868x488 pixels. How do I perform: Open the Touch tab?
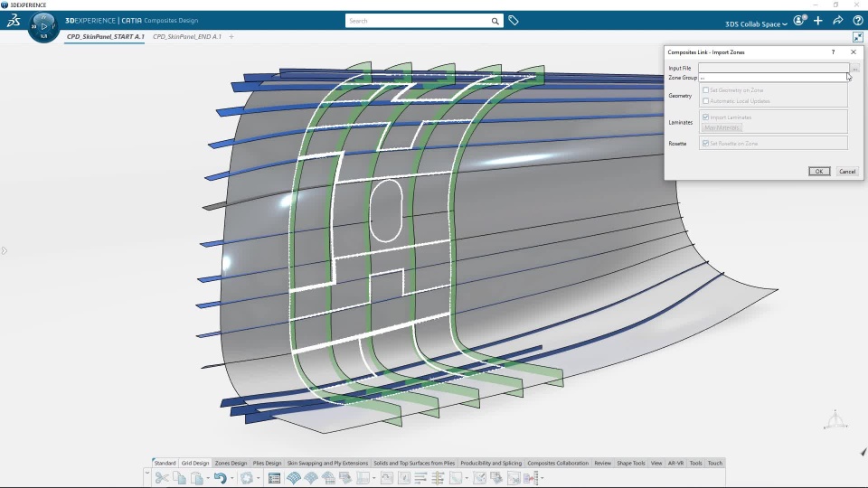point(714,463)
